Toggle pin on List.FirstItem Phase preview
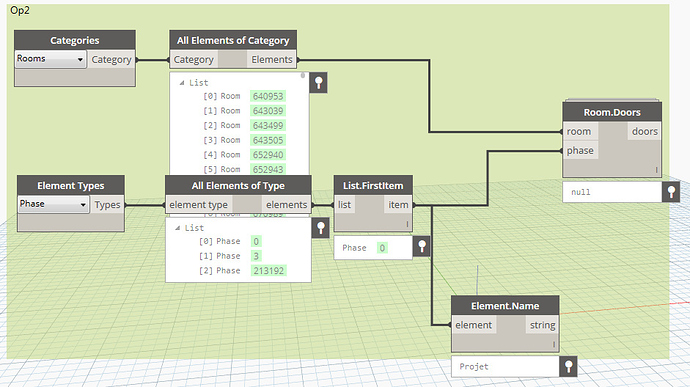This screenshot has height=387, width=690. point(422,247)
